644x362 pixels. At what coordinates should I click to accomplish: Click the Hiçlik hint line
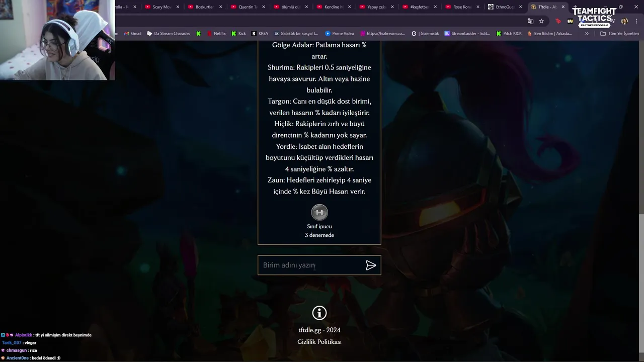tap(319, 129)
